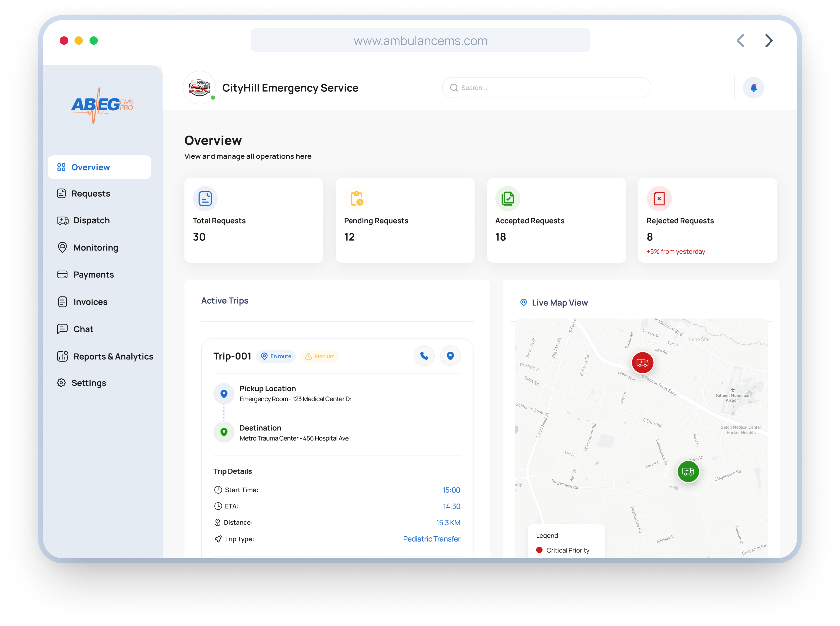Click the En route status badge

click(276, 356)
